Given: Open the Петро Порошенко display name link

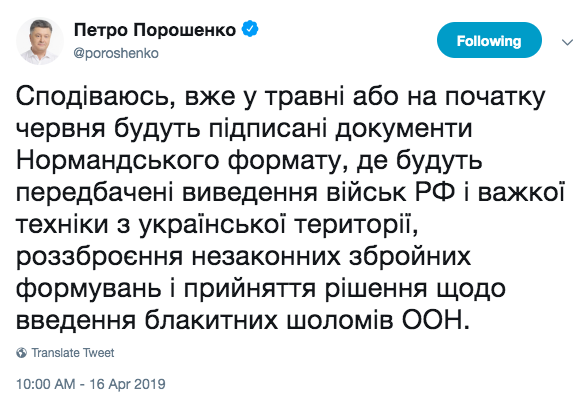Looking at the screenshot, I should (155, 30).
